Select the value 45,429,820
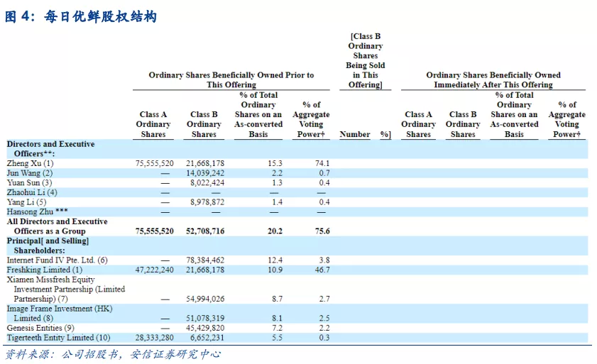The image size is (597, 364). coord(205,328)
